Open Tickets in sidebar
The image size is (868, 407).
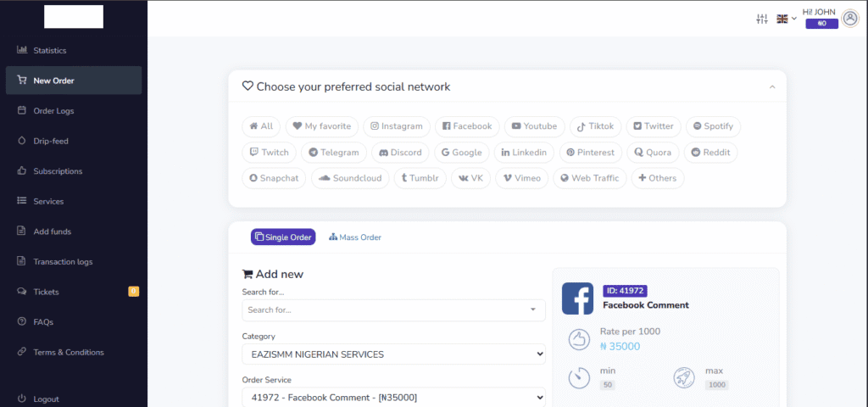tap(74, 292)
